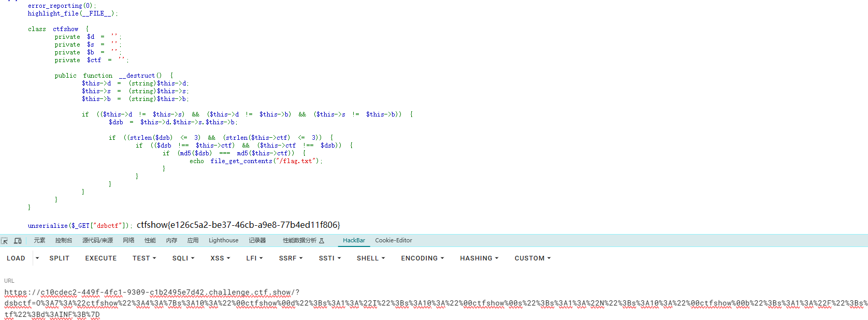Click the SPLIT button
Viewport: 868px width, 320px height.
click(x=59, y=258)
